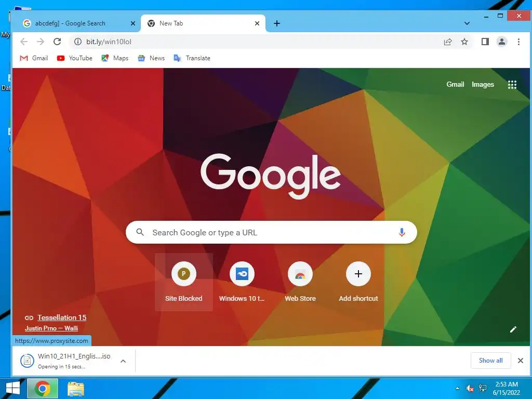This screenshot has width=532, height=399.
Task: Click the browser back arrow
Action: coord(24,42)
